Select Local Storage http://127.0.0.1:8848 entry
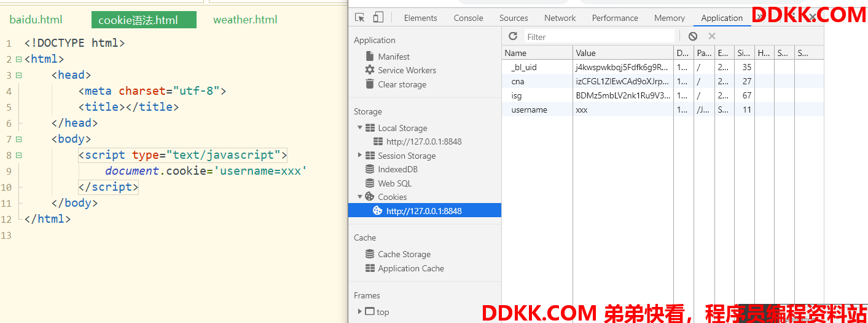This screenshot has height=323, width=868. [x=424, y=142]
